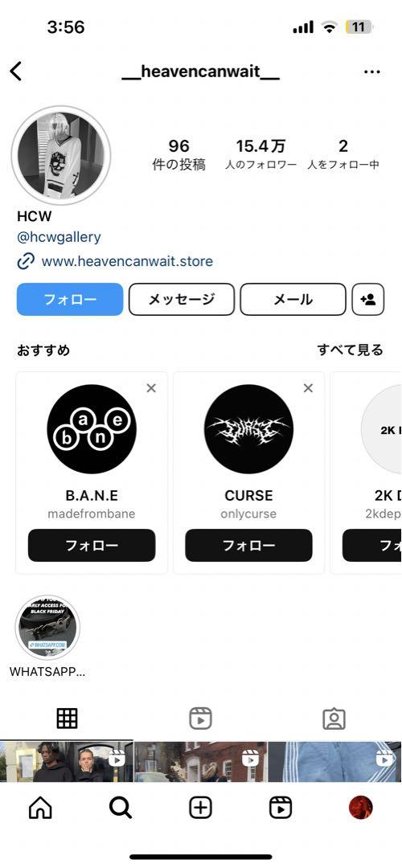The width and height of the screenshot is (402, 868).
Task: Open your profile avatar in bottom bar
Action: (x=360, y=809)
